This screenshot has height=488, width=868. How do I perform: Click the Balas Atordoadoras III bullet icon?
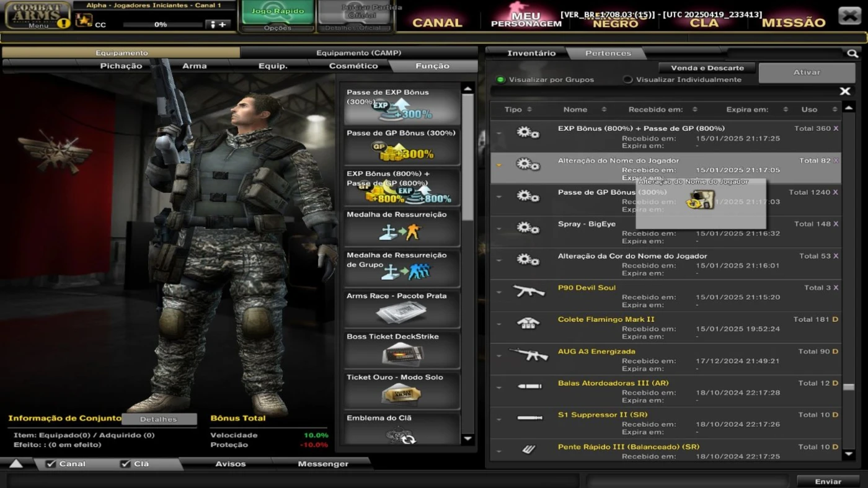[x=529, y=386]
